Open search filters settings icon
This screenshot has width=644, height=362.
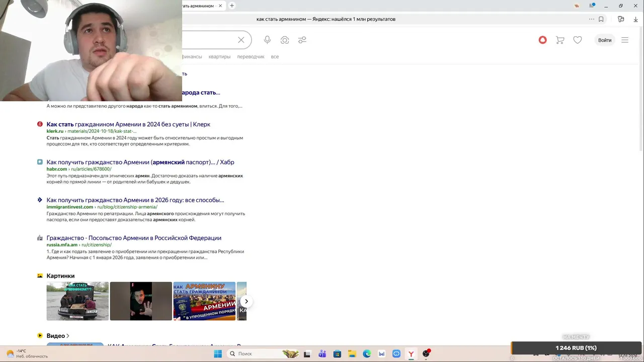302,40
